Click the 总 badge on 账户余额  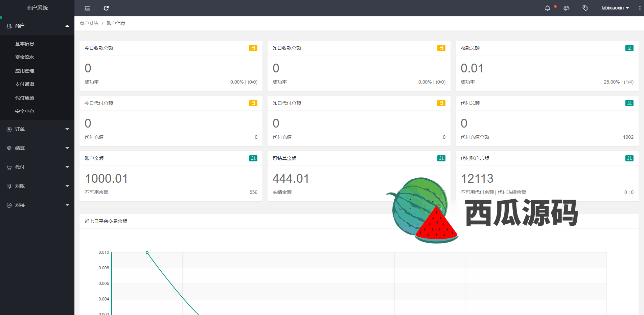point(253,158)
